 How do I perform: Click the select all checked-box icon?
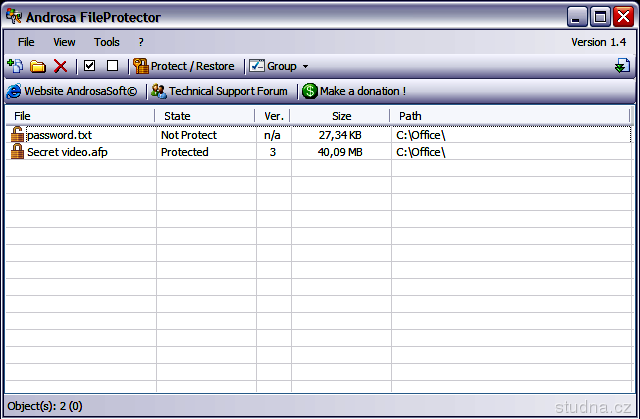click(x=89, y=66)
